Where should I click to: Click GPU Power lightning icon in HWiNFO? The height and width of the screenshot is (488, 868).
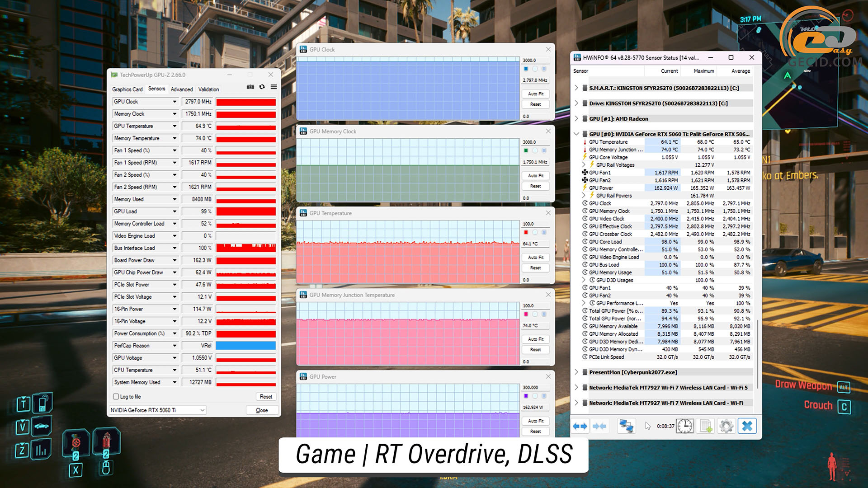pos(585,188)
